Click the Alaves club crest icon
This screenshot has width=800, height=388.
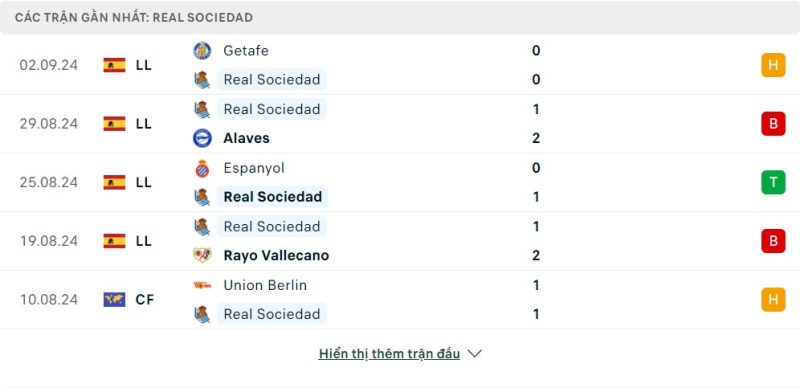pos(202,138)
